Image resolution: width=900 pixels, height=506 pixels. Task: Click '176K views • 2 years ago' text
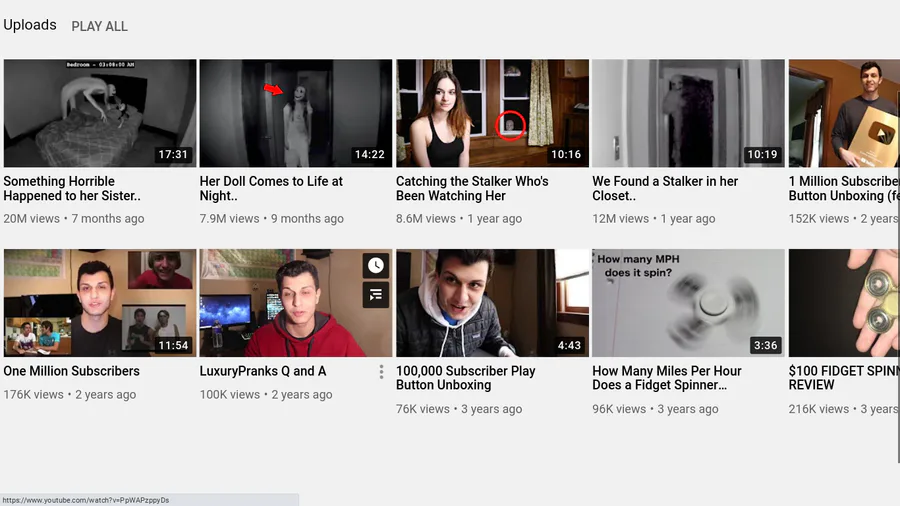click(x=70, y=395)
